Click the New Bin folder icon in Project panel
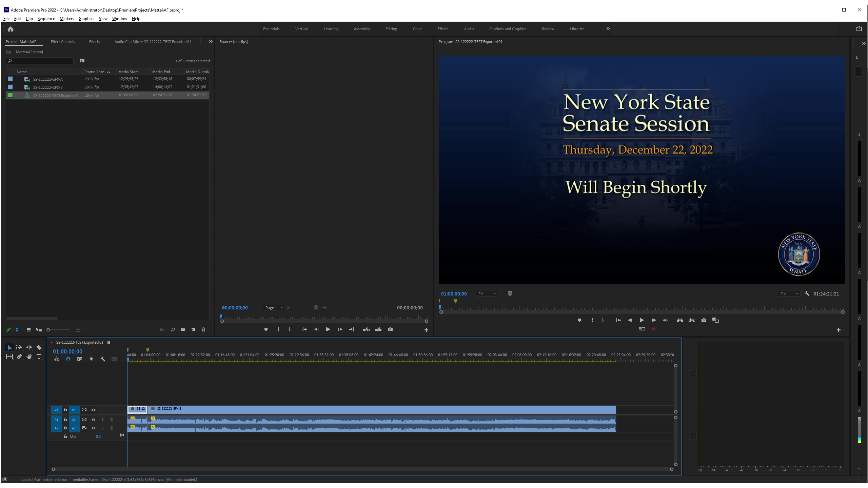 tap(183, 329)
